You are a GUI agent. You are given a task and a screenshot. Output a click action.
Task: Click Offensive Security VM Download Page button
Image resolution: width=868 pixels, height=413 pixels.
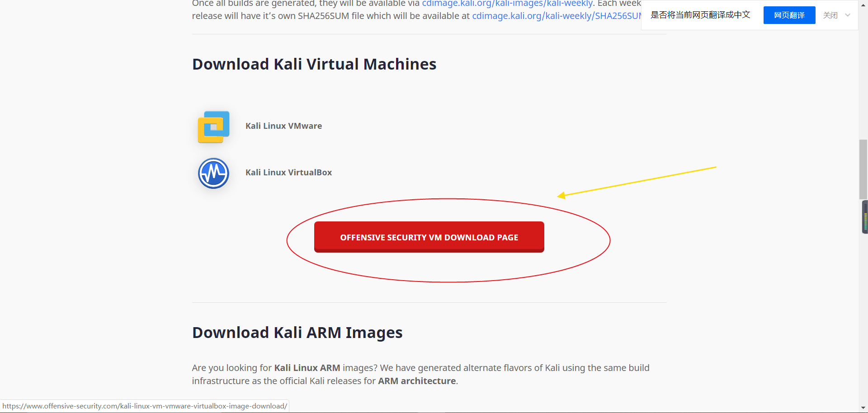coord(429,237)
